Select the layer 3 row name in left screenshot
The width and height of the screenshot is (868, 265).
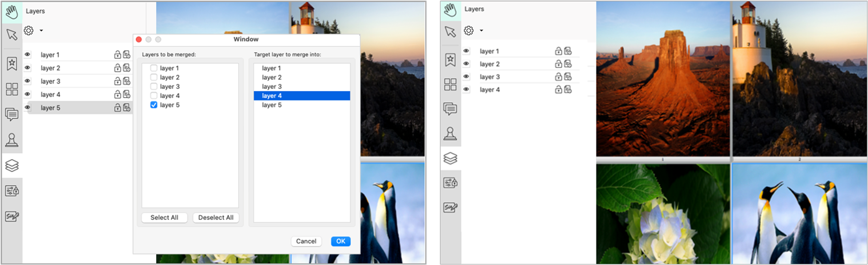click(x=51, y=81)
